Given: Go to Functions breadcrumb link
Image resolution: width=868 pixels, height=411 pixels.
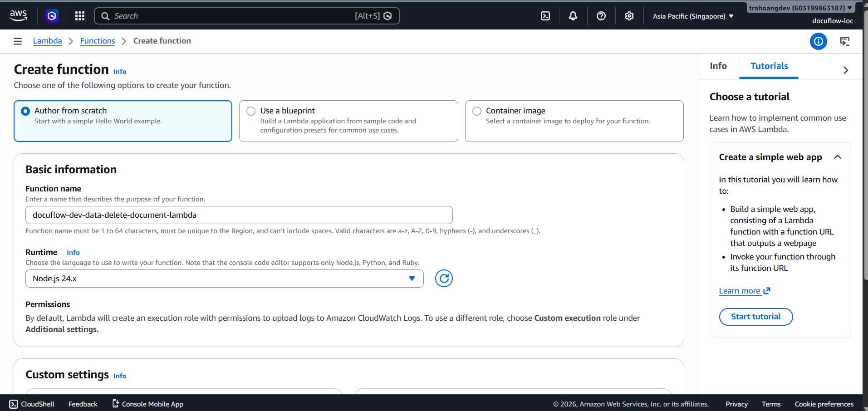Looking at the screenshot, I should coord(98,41).
